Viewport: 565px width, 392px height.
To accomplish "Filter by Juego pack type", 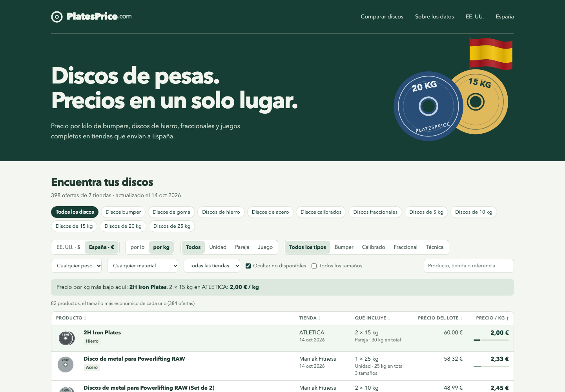I will pyautogui.click(x=265, y=247).
